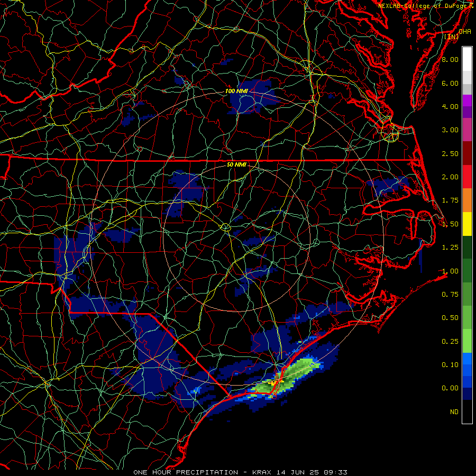Viewport: 476px width, 476px height.
Task: Click the 0.50 legend value
Action: (450, 318)
